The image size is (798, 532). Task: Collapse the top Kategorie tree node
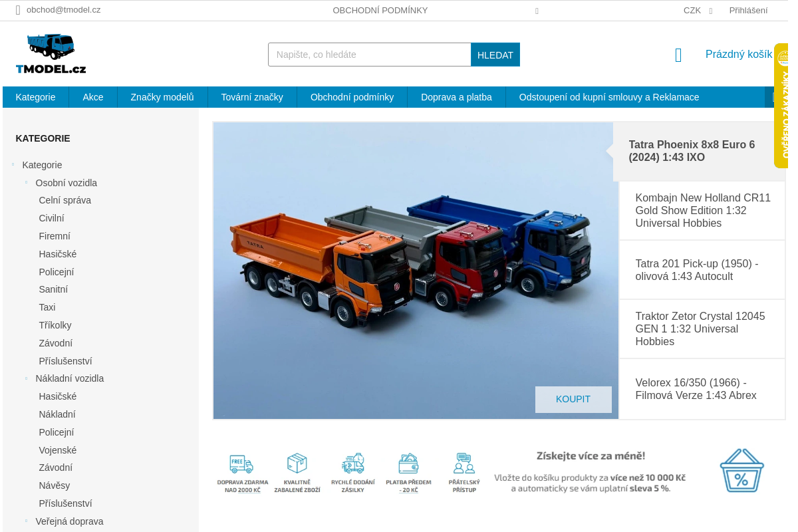[x=13, y=164]
